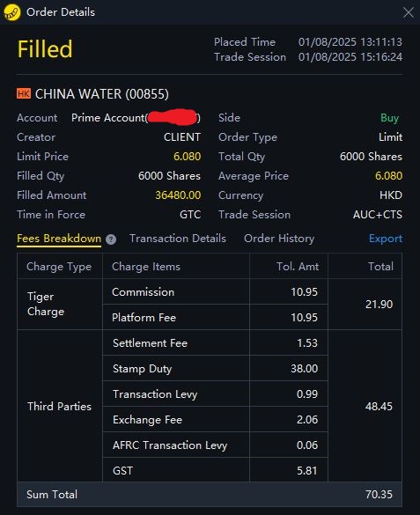
Task: Click the HK market badge icon
Action: pyautogui.click(x=24, y=93)
